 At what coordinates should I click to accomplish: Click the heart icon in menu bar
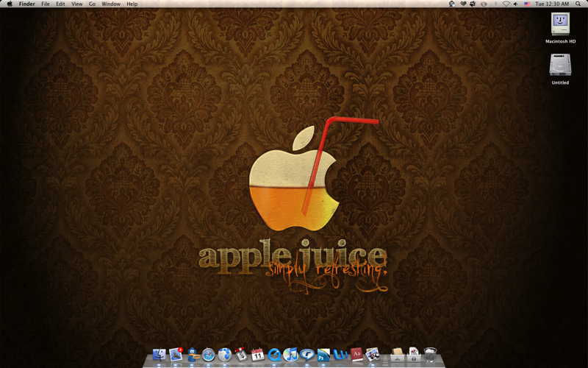[463, 4]
